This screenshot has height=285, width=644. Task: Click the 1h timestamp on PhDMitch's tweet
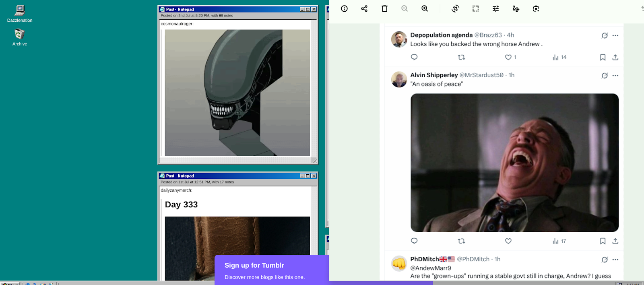(x=497, y=259)
